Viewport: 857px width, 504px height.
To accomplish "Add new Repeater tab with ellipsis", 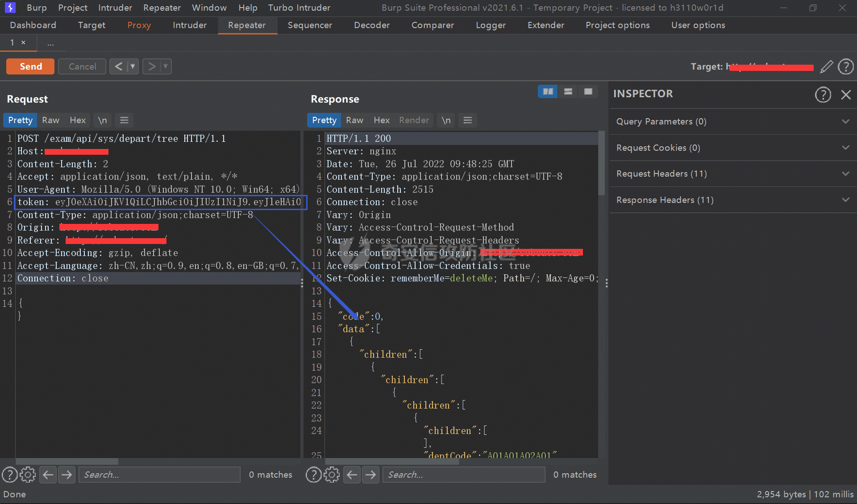I will (50, 43).
